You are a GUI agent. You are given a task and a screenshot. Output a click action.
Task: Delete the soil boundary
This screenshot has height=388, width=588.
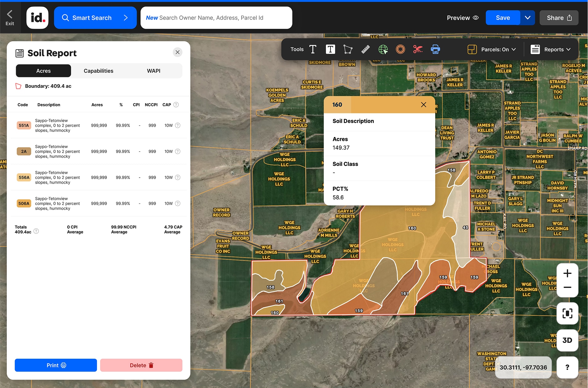coord(141,365)
